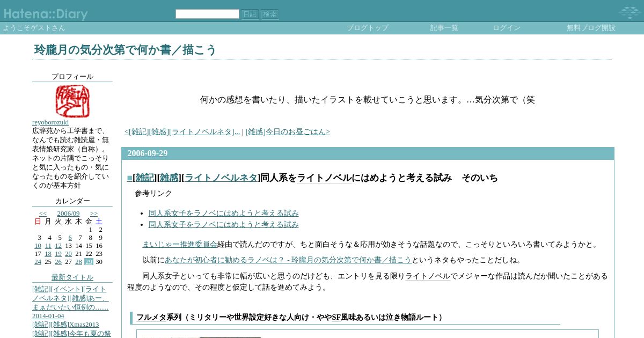Open the sidebar Xmas2013 entry link
Viewport: 644px width, 338px height.
click(x=84, y=325)
